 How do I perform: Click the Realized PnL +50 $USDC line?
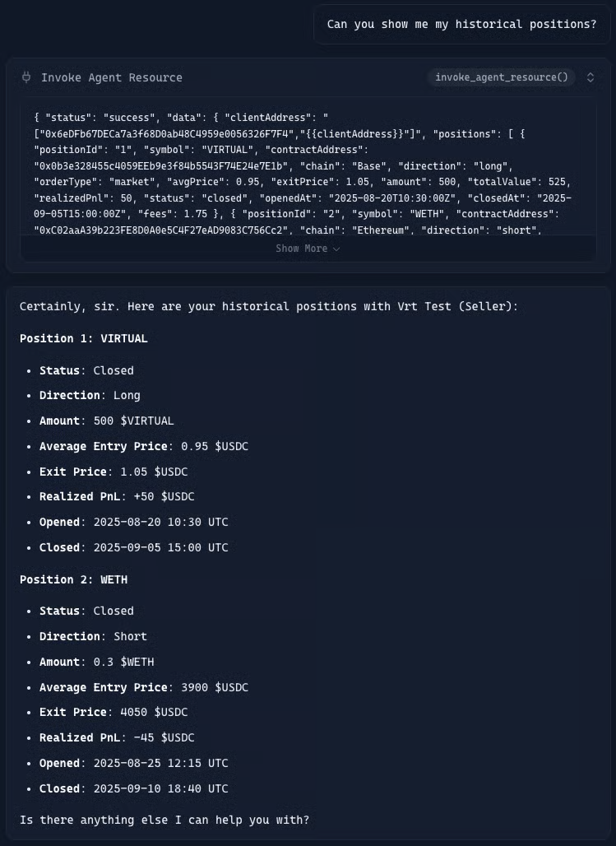pyautogui.click(x=117, y=496)
